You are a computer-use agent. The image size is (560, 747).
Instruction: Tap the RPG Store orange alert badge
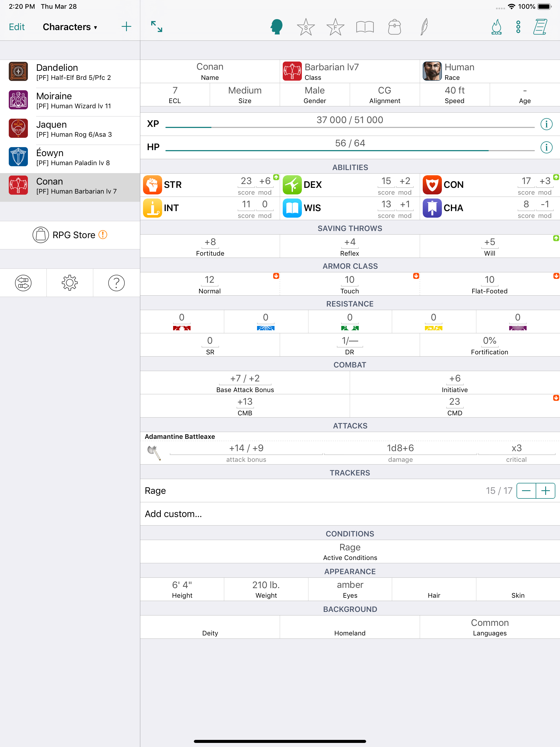click(103, 235)
